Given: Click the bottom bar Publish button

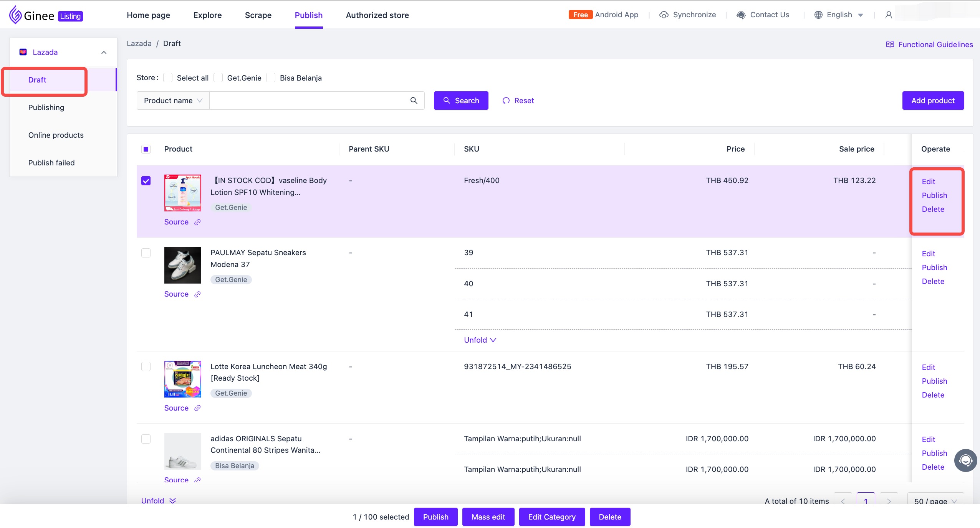Looking at the screenshot, I should pyautogui.click(x=435, y=517).
